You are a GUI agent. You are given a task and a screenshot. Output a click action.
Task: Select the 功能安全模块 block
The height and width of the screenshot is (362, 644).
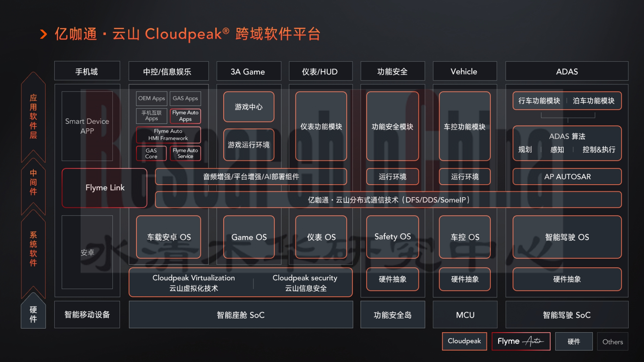(x=392, y=126)
